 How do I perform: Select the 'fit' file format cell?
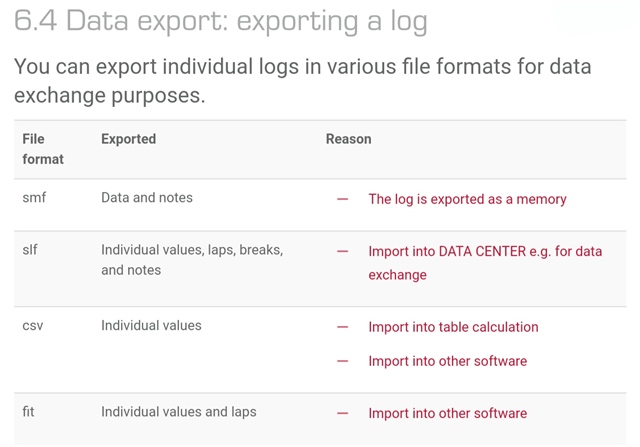tap(28, 411)
